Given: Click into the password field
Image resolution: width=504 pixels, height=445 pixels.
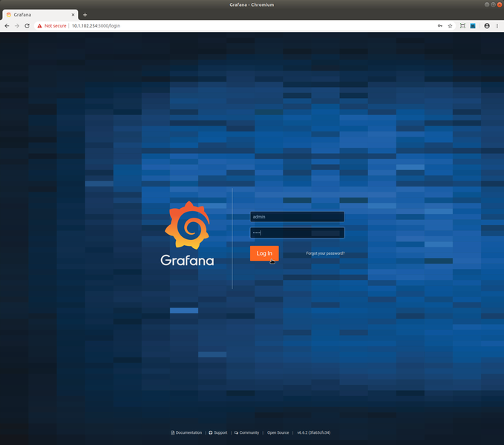Looking at the screenshot, I should [297, 233].
